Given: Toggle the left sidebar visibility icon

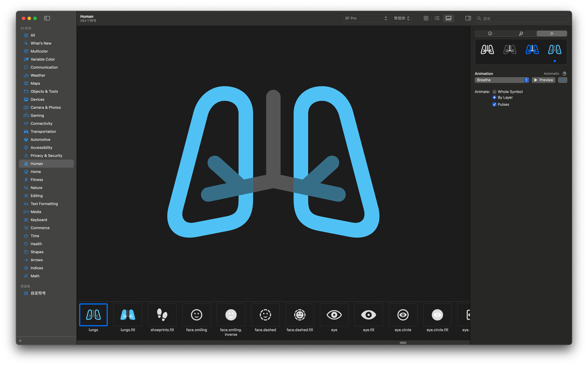Looking at the screenshot, I should point(47,18).
